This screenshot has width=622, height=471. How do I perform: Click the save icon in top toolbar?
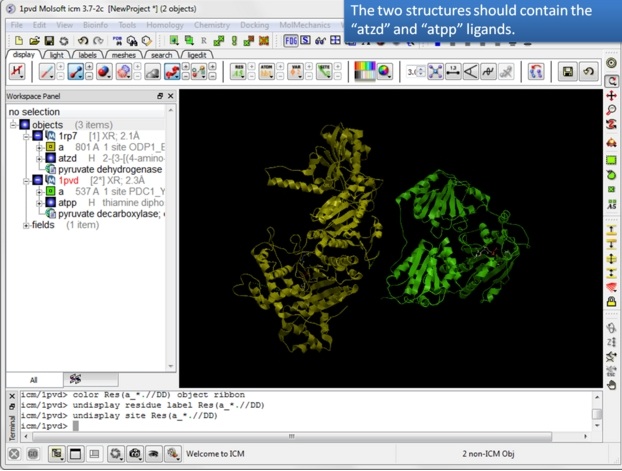point(49,41)
